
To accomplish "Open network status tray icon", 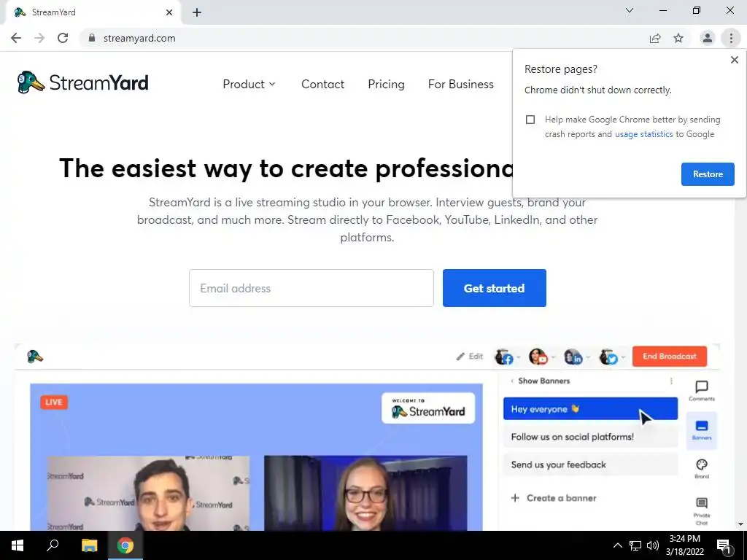I will coord(635,545).
